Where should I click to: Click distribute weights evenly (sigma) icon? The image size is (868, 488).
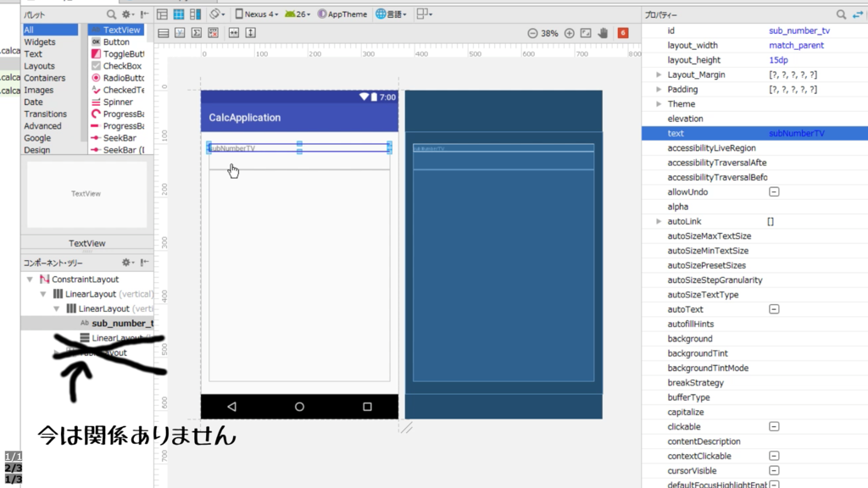[197, 33]
